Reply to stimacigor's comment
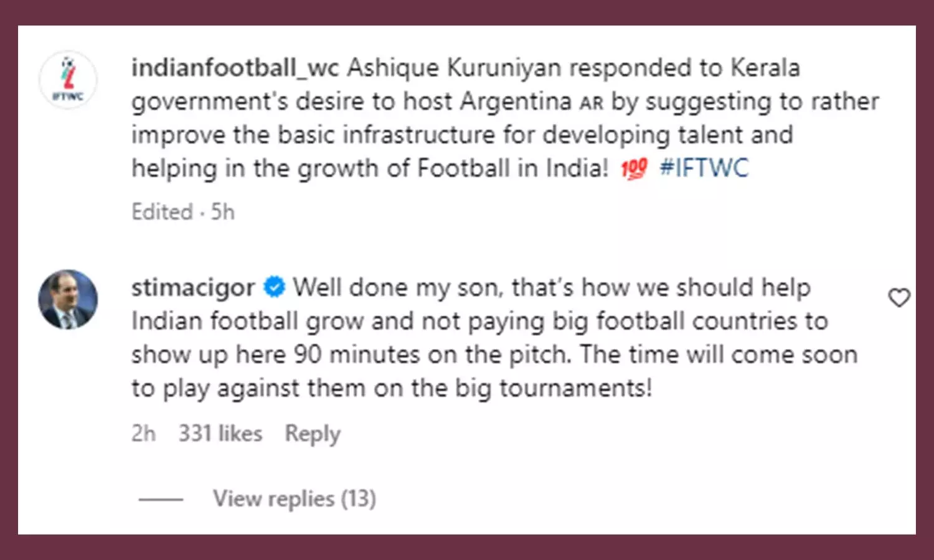This screenshot has width=934, height=560. tap(313, 433)
